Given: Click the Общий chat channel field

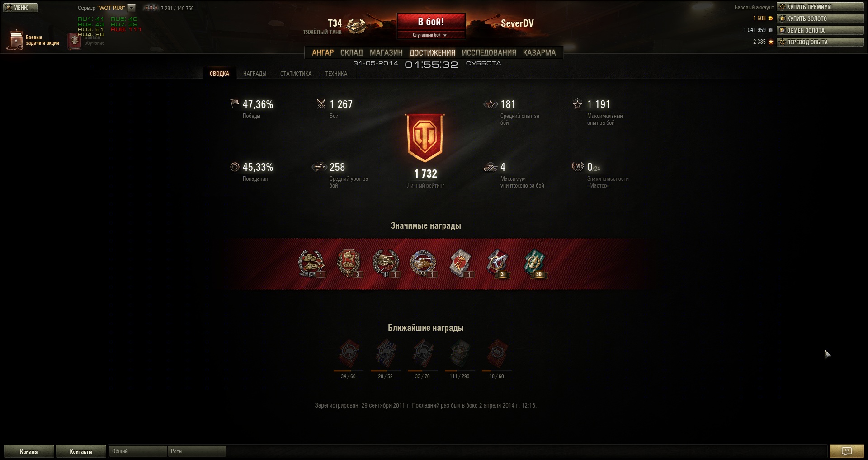Looking at the screenshot, I should tap(138, 451).
